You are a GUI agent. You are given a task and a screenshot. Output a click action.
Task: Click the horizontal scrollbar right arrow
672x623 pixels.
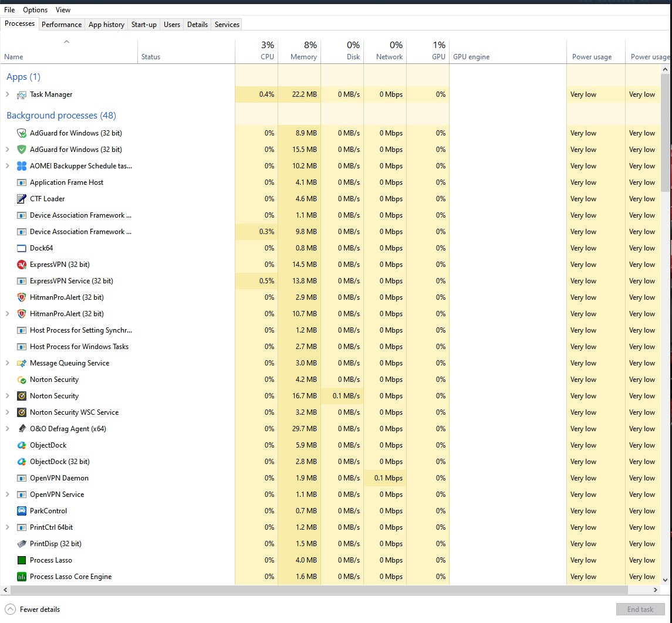pyautogui.click(x=656, y=590)
